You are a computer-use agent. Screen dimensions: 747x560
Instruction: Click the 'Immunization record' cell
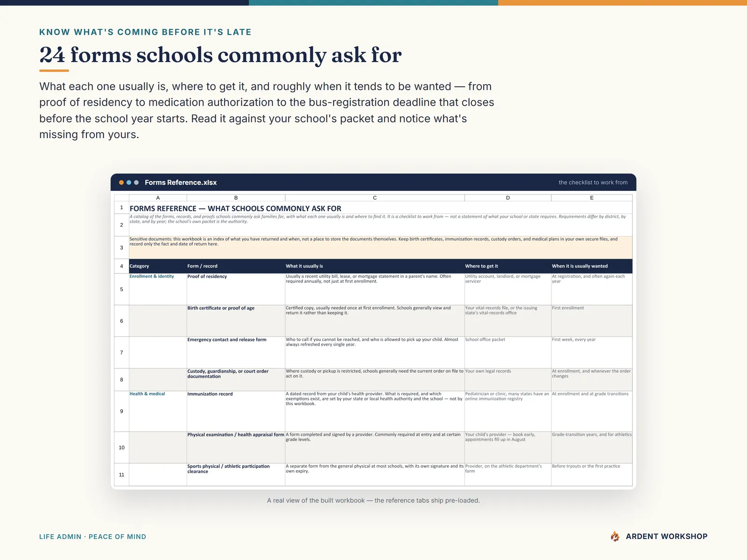(236, 411)
